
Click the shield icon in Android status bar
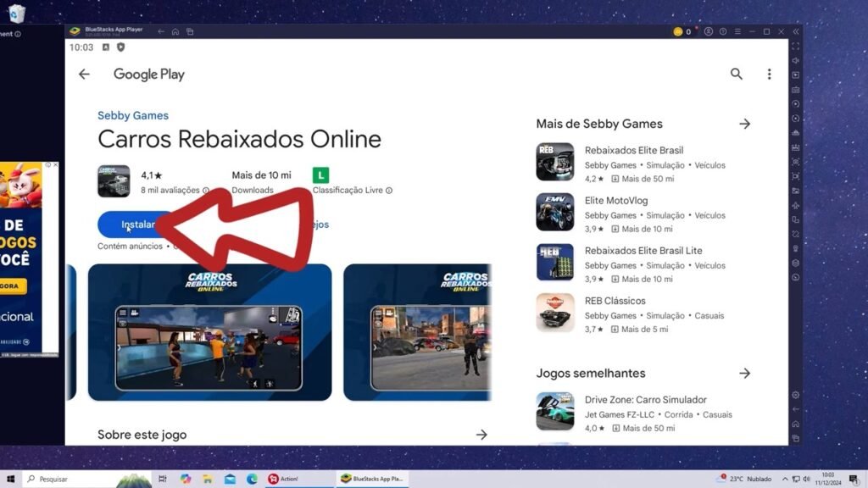click(120, 47)
